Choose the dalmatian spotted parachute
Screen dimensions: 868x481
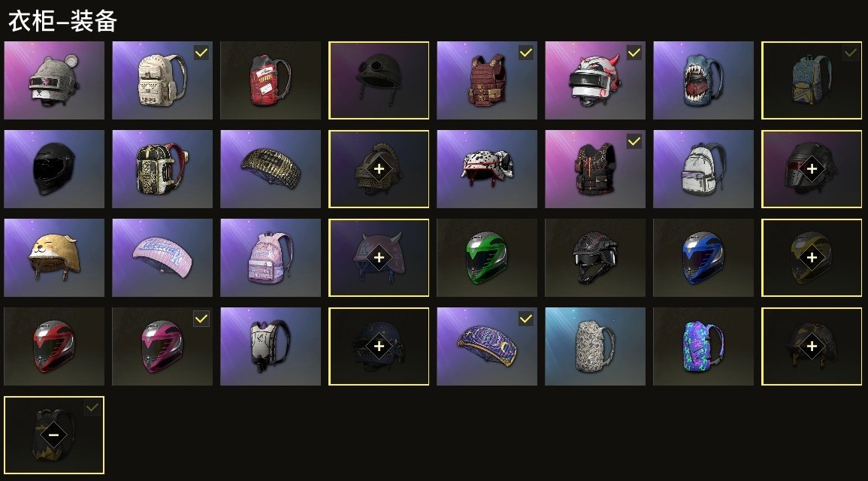pos(486,169)
